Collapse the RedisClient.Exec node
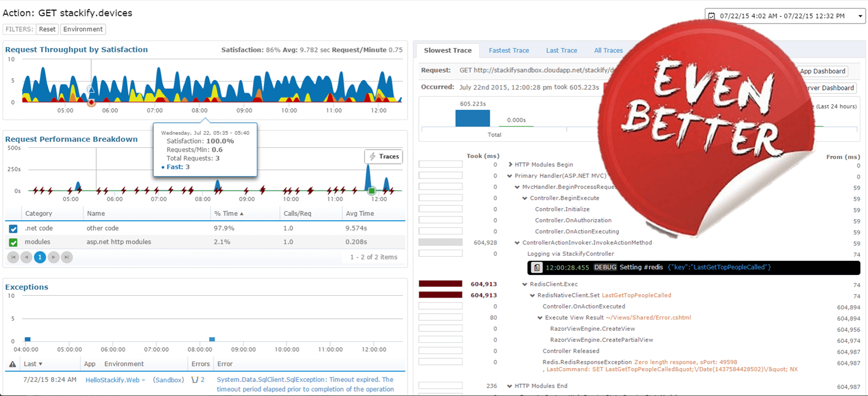This screenshot has height=396, width=868. (x=525, y=284)
